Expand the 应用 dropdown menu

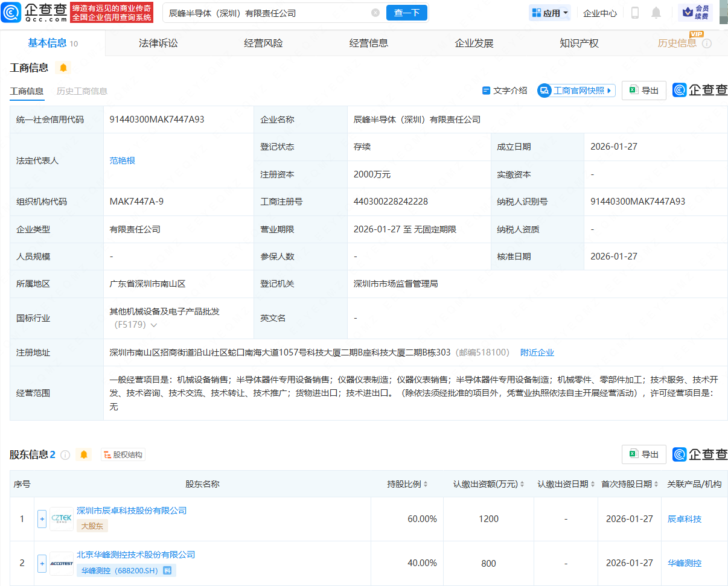click(x=549, y=12)
